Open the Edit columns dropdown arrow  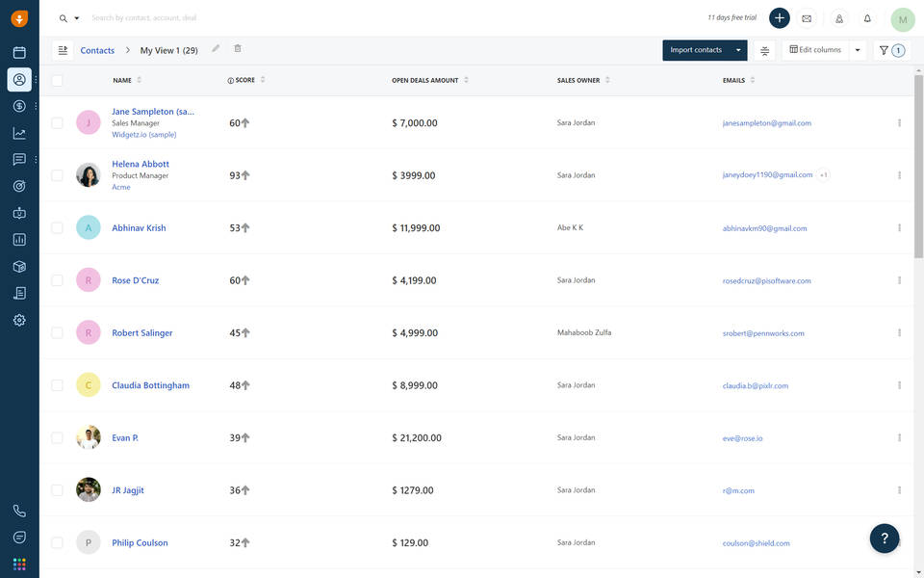point(858,50)
